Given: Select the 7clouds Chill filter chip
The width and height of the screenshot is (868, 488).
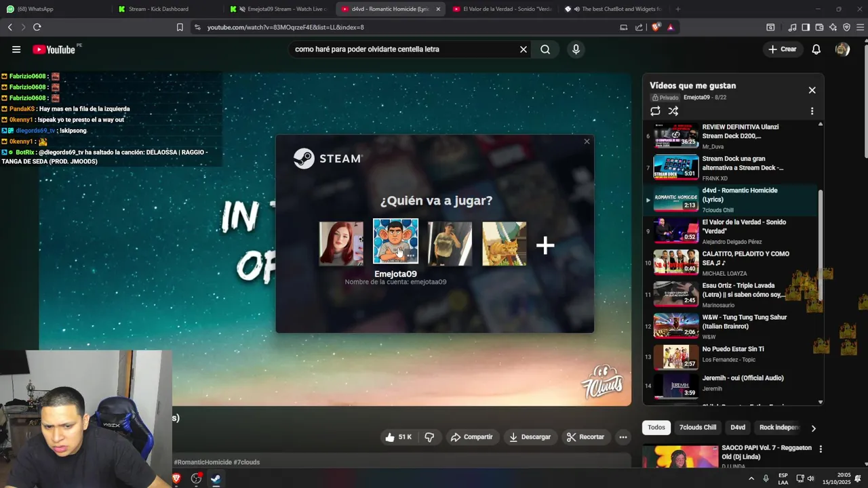Looking at the screenshot, I should pos(698,428).
